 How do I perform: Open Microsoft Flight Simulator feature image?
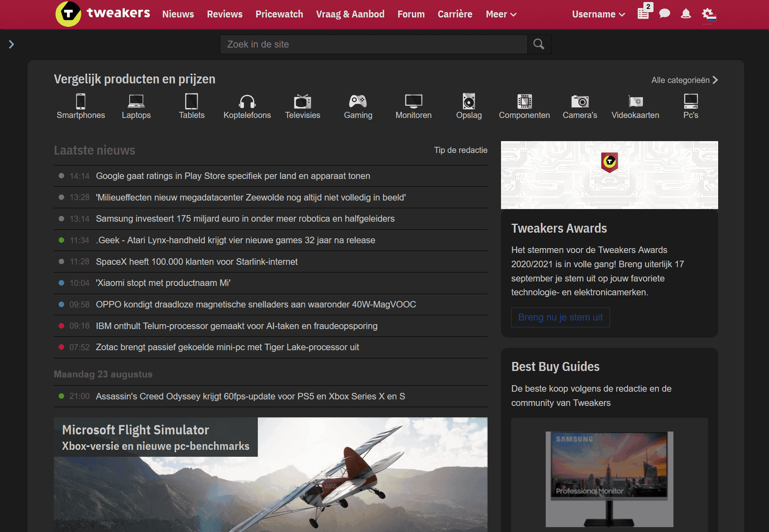pos(270,475)
